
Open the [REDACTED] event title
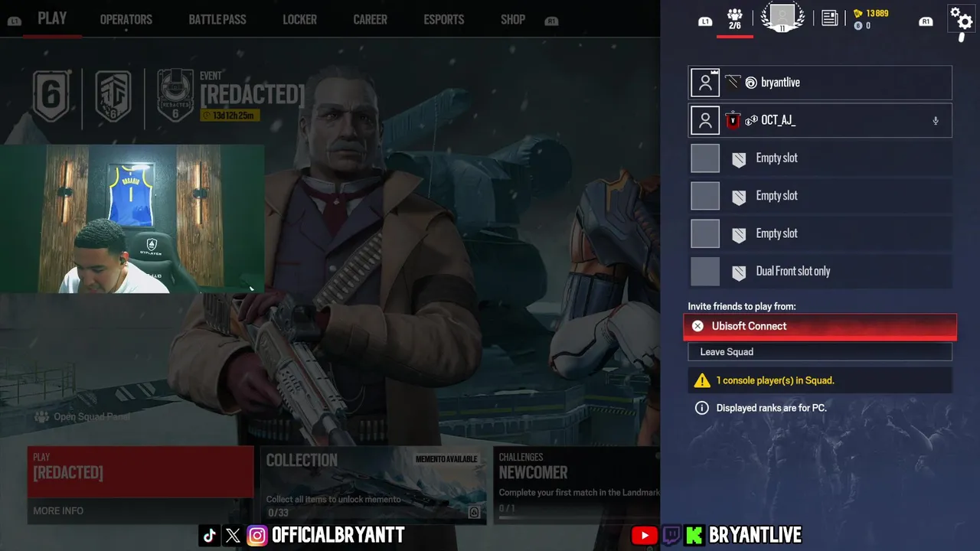[x=253, y=95]
